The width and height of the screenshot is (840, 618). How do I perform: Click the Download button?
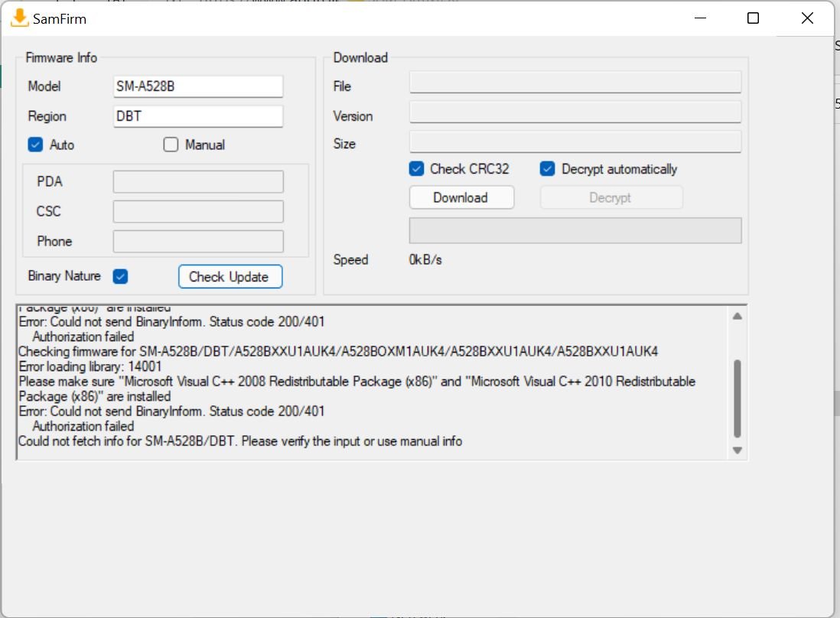[462, 197]
